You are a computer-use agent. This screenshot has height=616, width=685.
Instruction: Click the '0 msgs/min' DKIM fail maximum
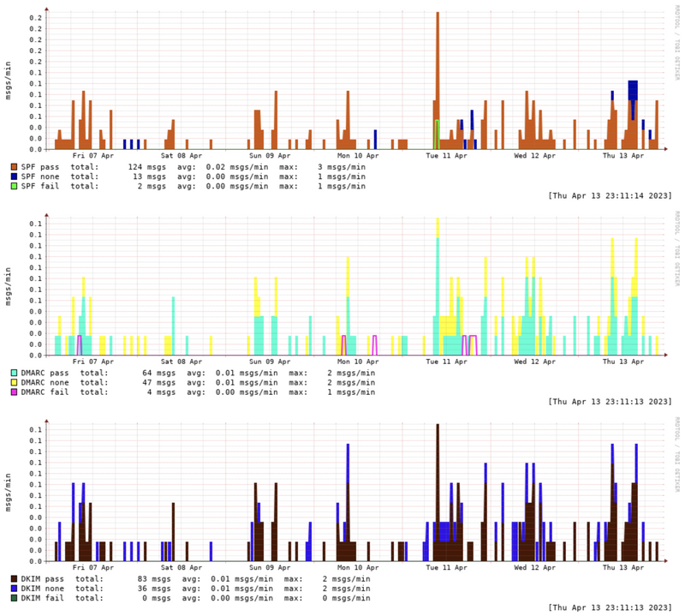tap(347, 598)
